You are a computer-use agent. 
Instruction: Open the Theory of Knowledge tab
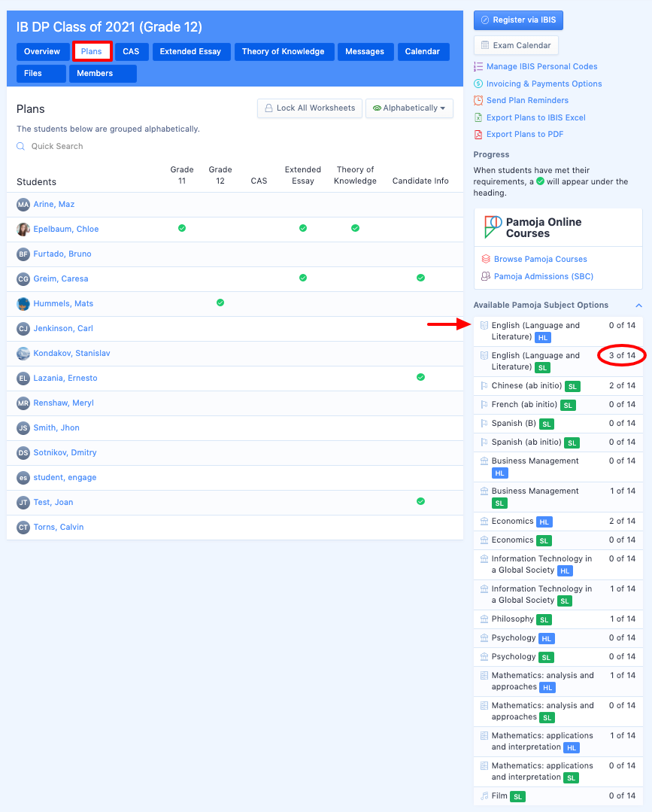(283, 52)
